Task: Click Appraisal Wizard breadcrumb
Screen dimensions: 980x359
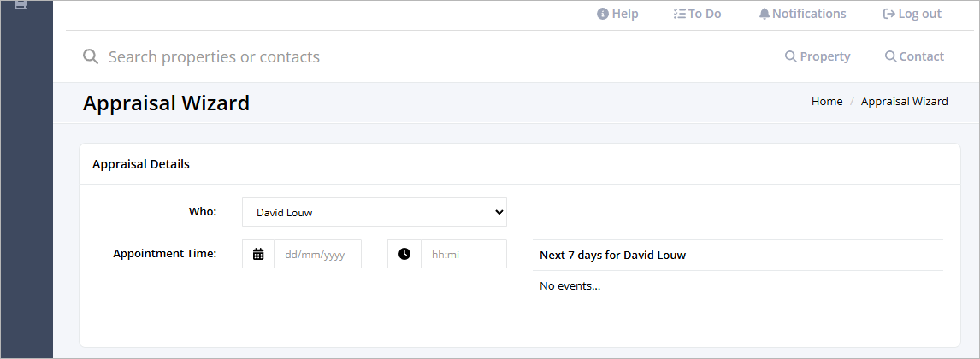Action: coord(905,101)
